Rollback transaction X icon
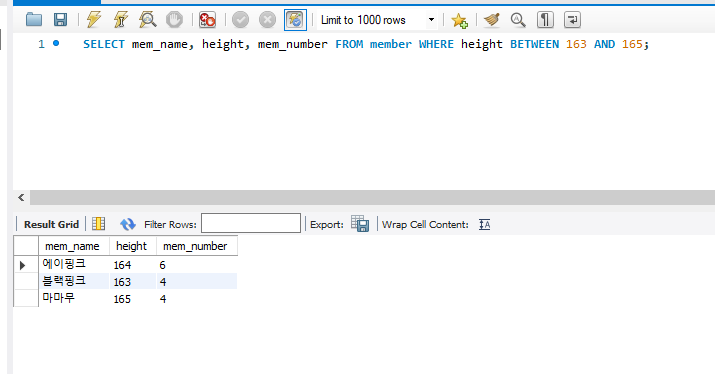The image size is (715, 374). coord(267,20)
